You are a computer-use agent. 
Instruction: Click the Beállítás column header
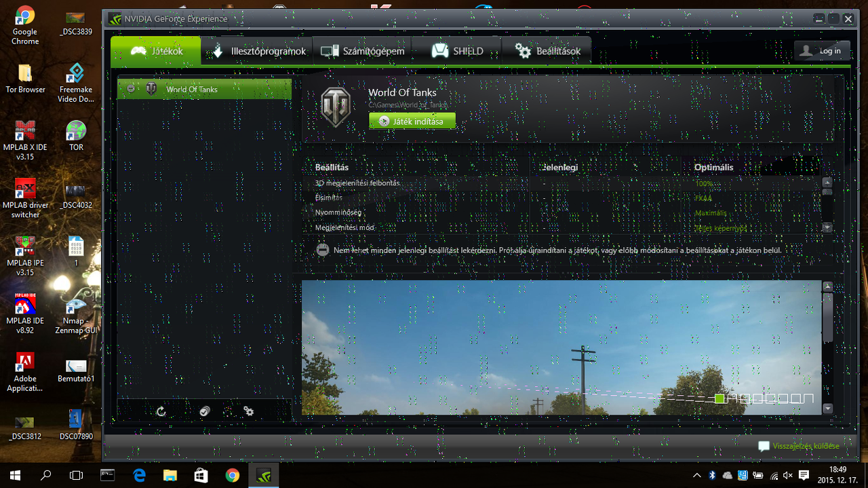click(332, 167)
